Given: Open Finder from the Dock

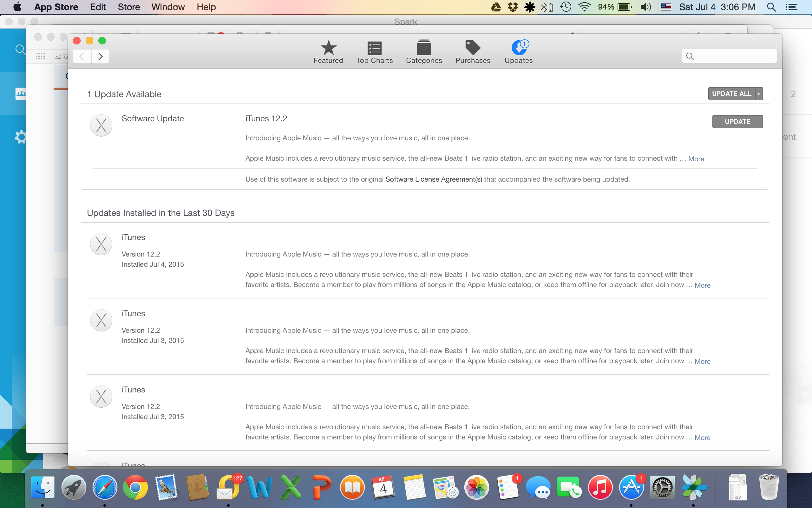Looking at the screenshot, I should 43,487.
